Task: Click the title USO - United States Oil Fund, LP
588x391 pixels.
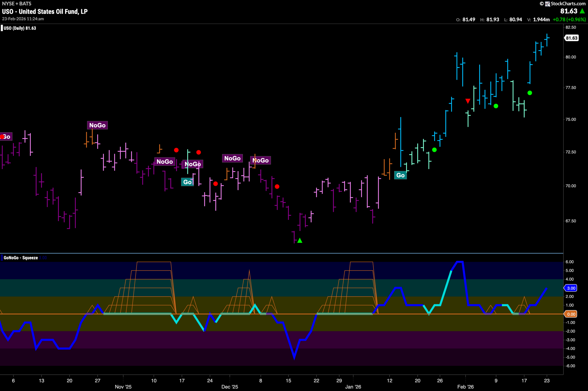Action: click(45, 11)
